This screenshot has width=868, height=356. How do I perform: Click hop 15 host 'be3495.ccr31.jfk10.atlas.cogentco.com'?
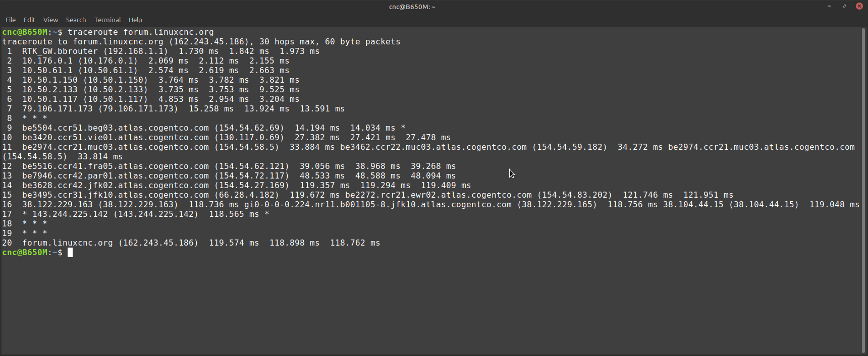point(116,195)
